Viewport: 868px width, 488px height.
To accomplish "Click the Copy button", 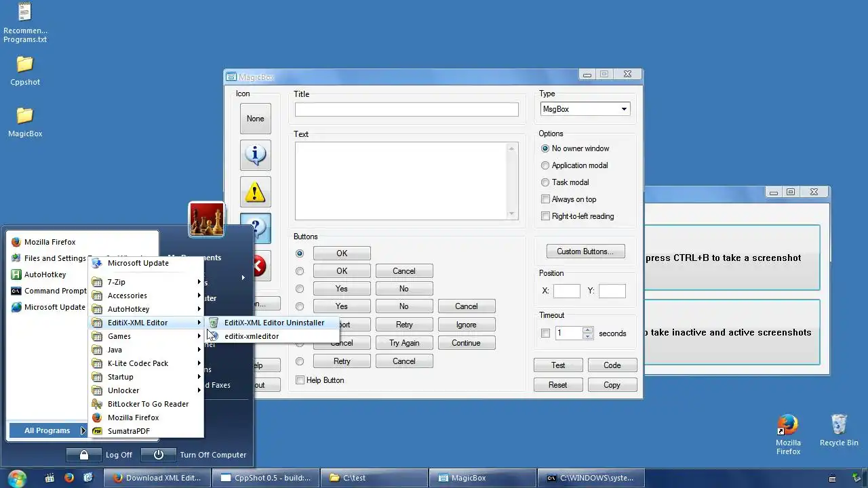I will 612,385.
